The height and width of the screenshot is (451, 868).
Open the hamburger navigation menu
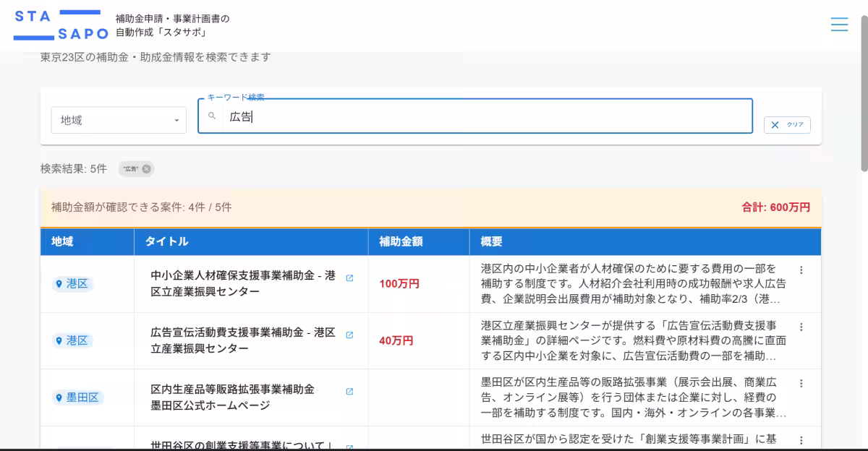(839, 24)
